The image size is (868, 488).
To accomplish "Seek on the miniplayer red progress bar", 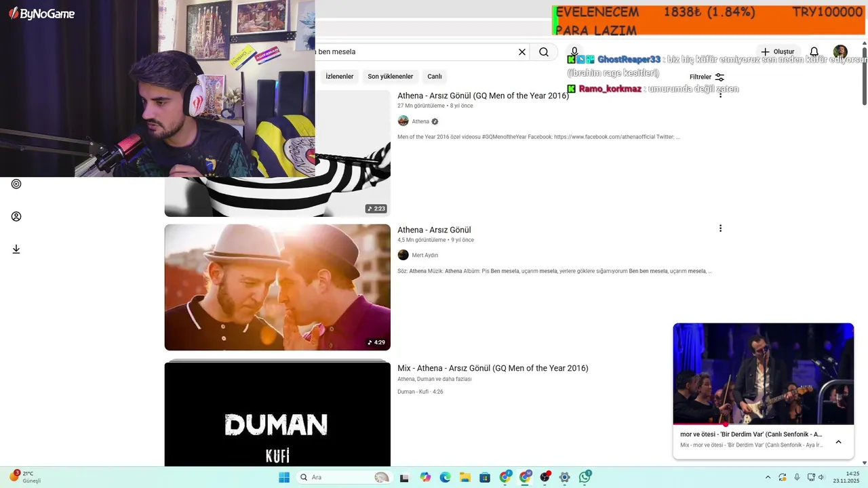I will pyautogui.click(x=763, y=424).
